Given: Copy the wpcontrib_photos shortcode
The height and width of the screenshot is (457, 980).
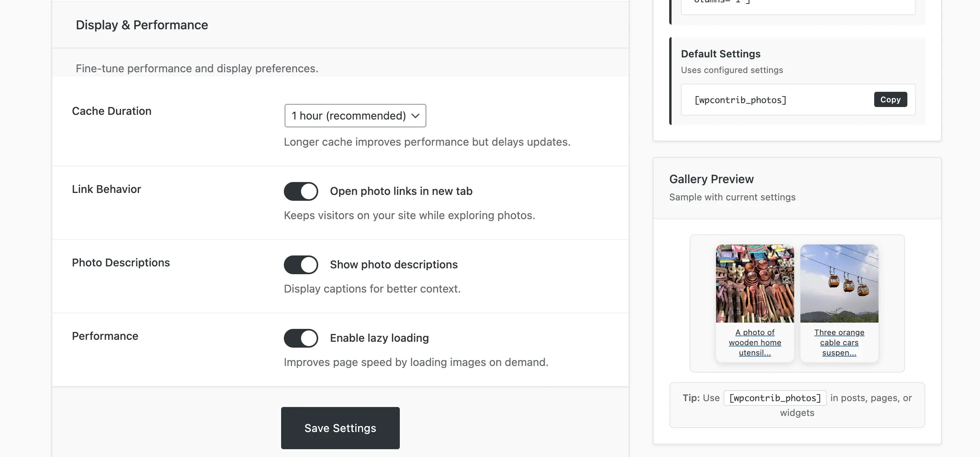Looking at the screenshot, I should (x=890, y=100).
